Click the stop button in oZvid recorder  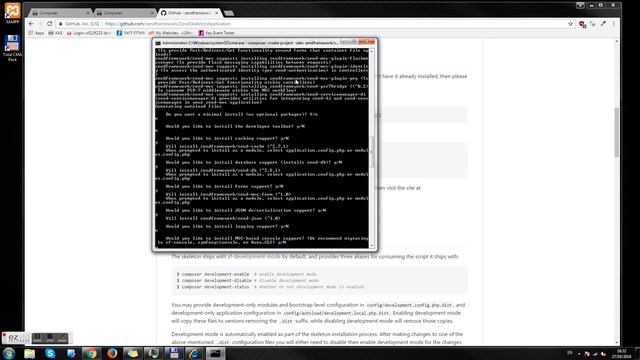(50, 338)
